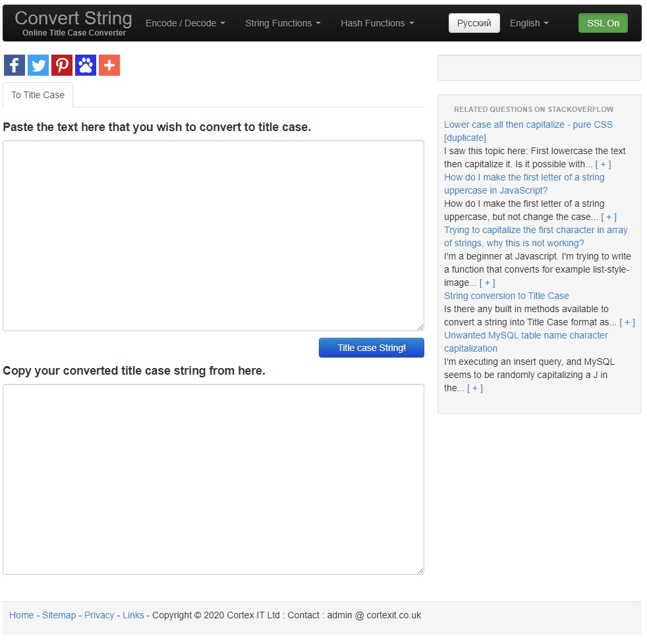Open the English language dropdown

coord(529,23)
